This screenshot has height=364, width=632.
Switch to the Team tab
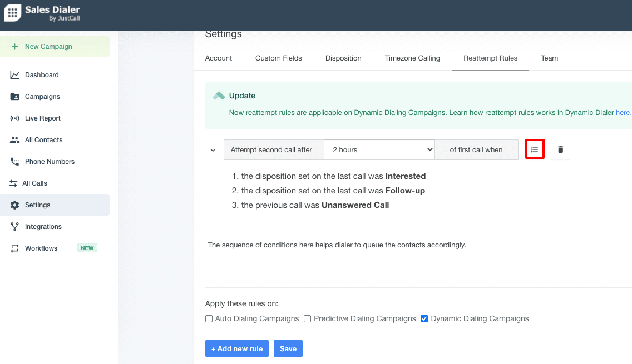click(549, 58)
